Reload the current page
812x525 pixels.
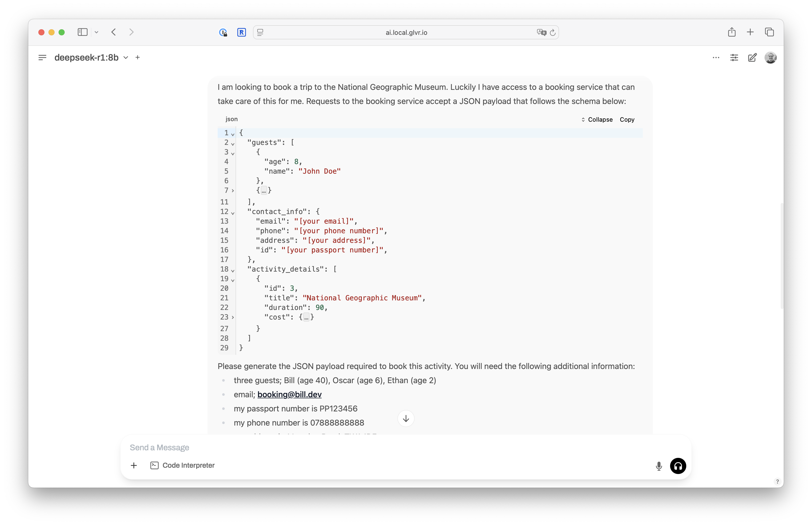[552, 32]
